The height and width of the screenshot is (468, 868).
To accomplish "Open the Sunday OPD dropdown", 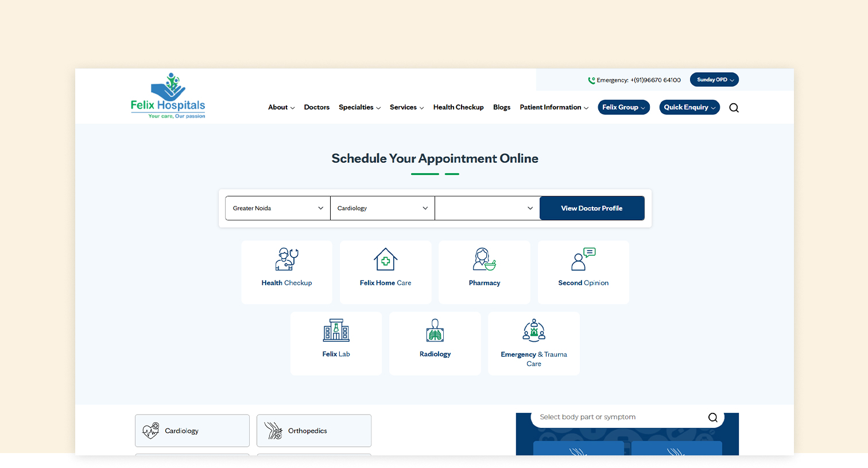I will [714, 80].
